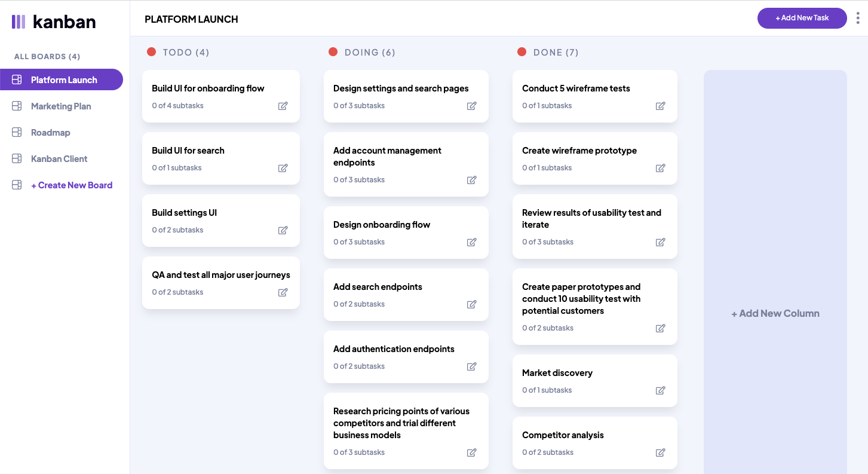Click the Add New Column area
Screen dimensions: 868x474
pos(775,313)
